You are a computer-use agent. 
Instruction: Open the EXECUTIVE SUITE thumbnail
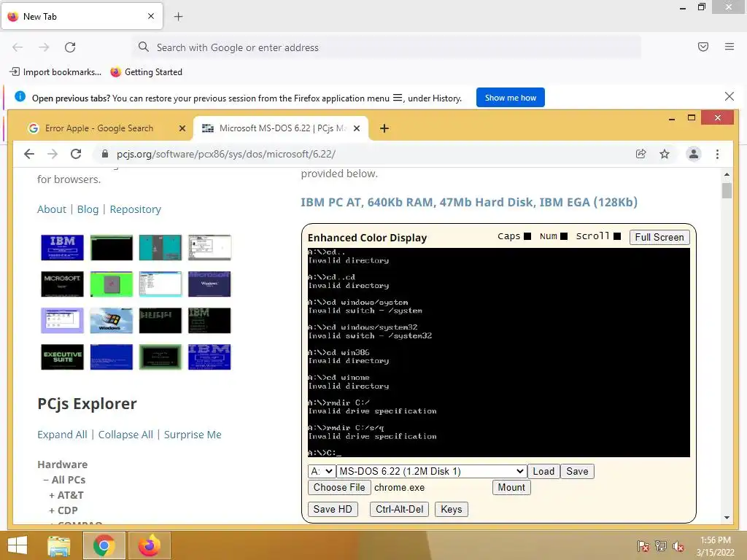tap(62, 357)
